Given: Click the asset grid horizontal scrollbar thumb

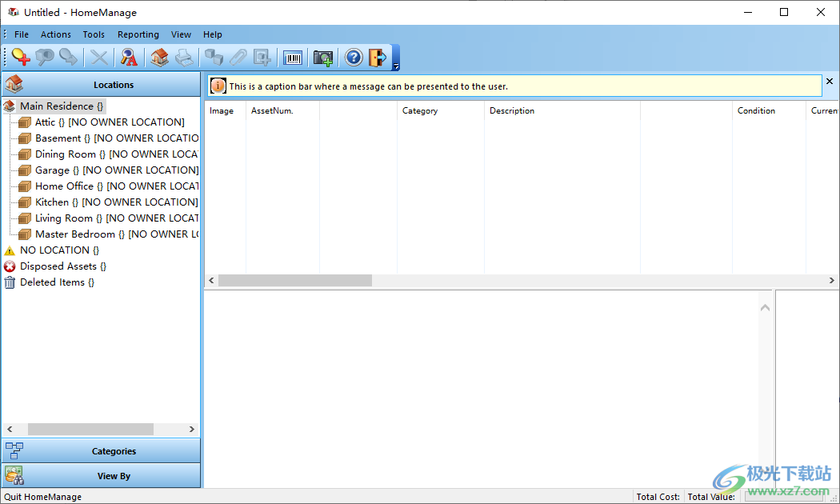Looking at the screenshot, I should (x=294, y=281).
